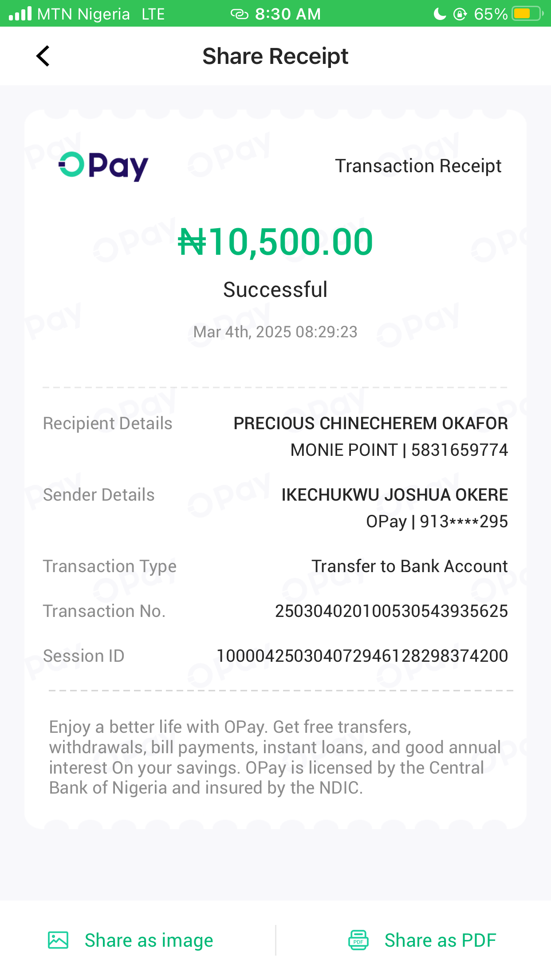Tap the Successful status text
The width and height of the screenshot is (551, 980).
pyautogui.click(x=275, y=290)
